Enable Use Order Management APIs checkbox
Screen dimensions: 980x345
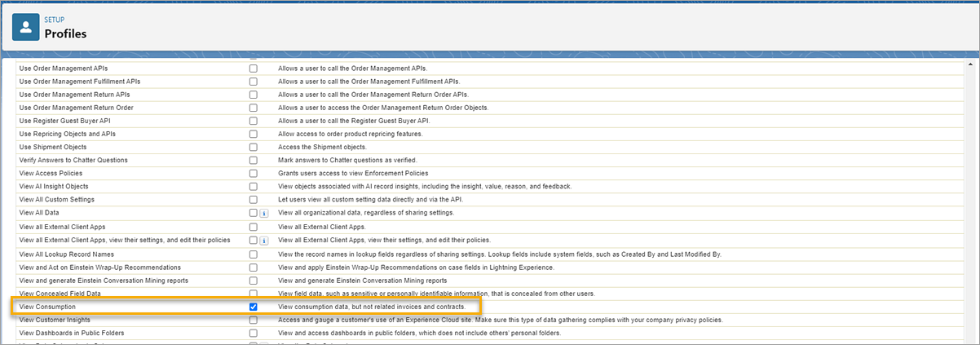coord(253,69)
